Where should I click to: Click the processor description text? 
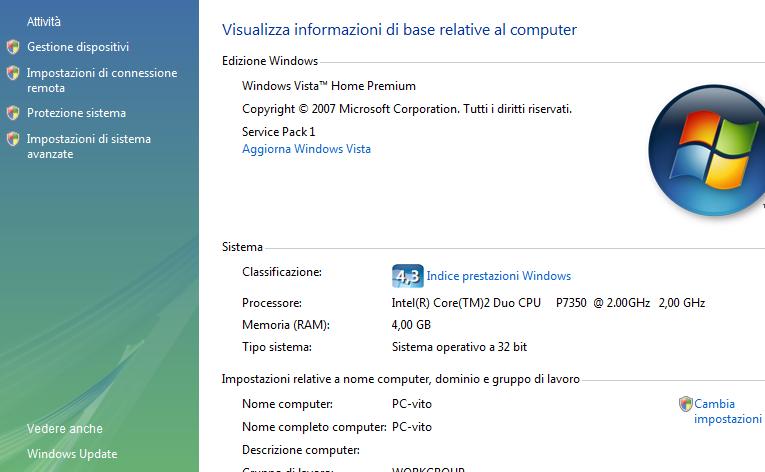(x=548, y=303)
